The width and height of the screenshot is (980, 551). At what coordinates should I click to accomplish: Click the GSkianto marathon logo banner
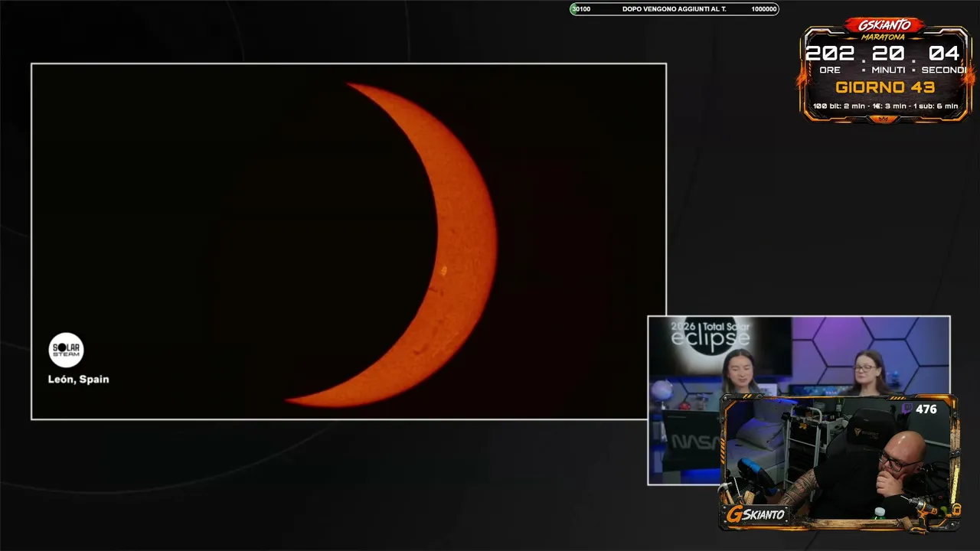(884, 26)
